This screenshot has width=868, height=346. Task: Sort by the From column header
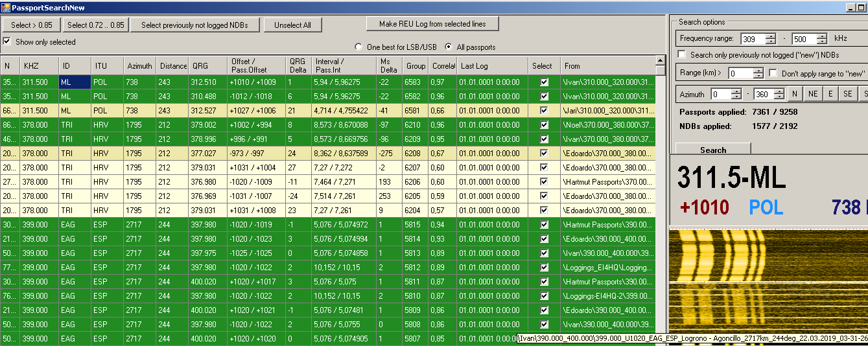[x=608, y=65]
